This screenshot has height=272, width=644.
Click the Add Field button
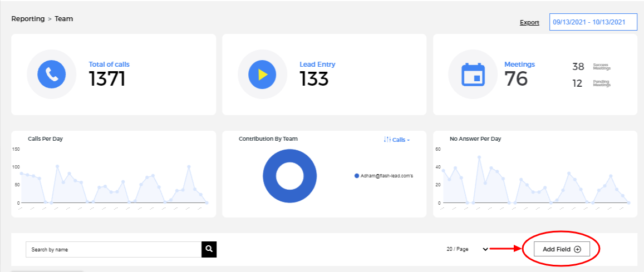[561, 249]
